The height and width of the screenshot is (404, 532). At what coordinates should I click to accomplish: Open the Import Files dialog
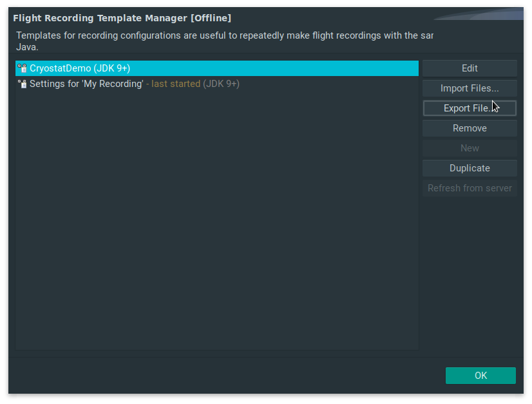(470, 88)
